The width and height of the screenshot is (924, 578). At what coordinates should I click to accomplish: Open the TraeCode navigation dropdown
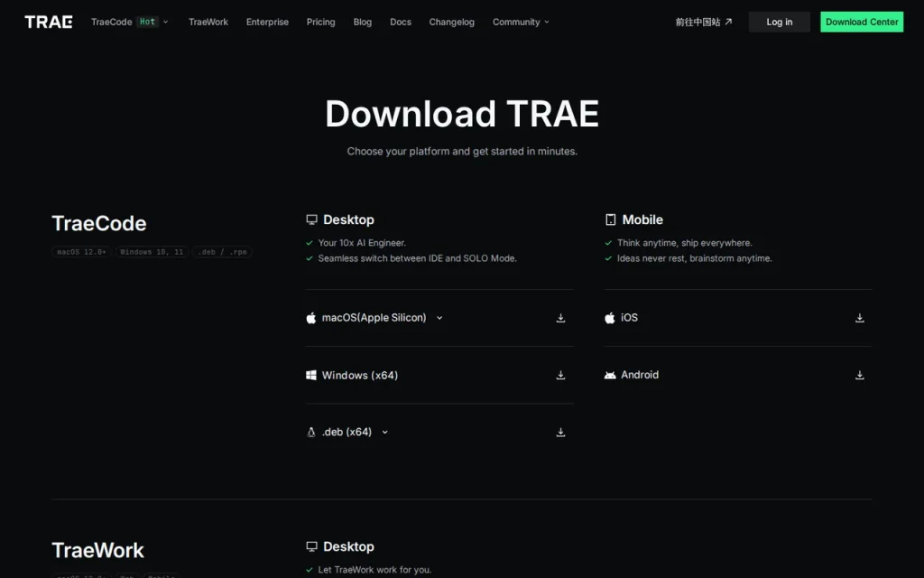[130, 22]
